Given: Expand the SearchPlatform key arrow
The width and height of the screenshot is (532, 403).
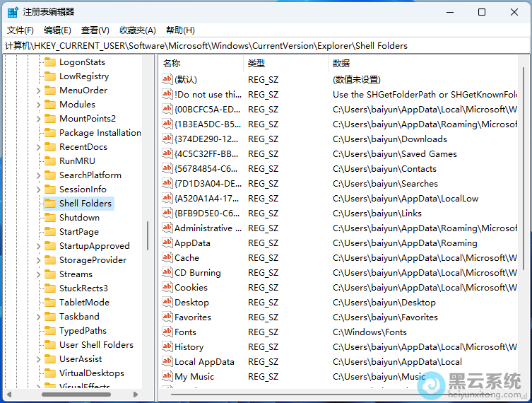Looking at the screenshot, I should pos(39,175).
